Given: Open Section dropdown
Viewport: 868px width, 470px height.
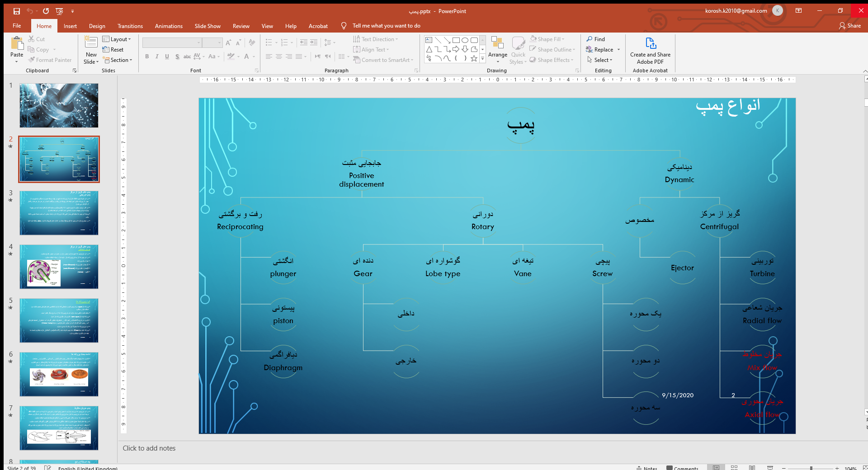Looking at the screenshot, I should point(118,60).
